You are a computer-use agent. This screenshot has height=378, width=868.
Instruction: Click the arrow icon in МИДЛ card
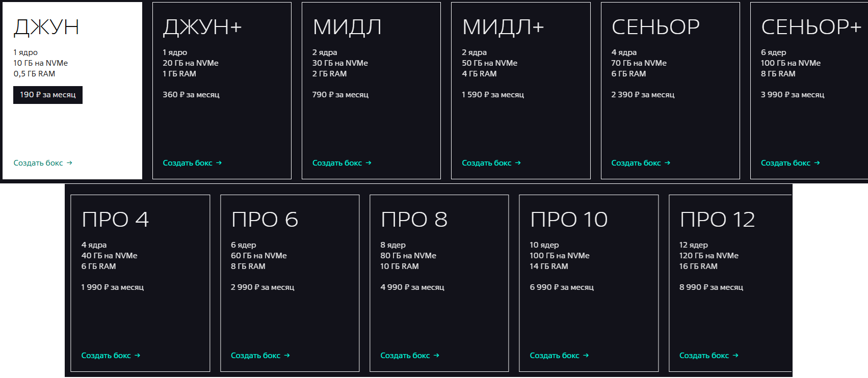[369, 163]
